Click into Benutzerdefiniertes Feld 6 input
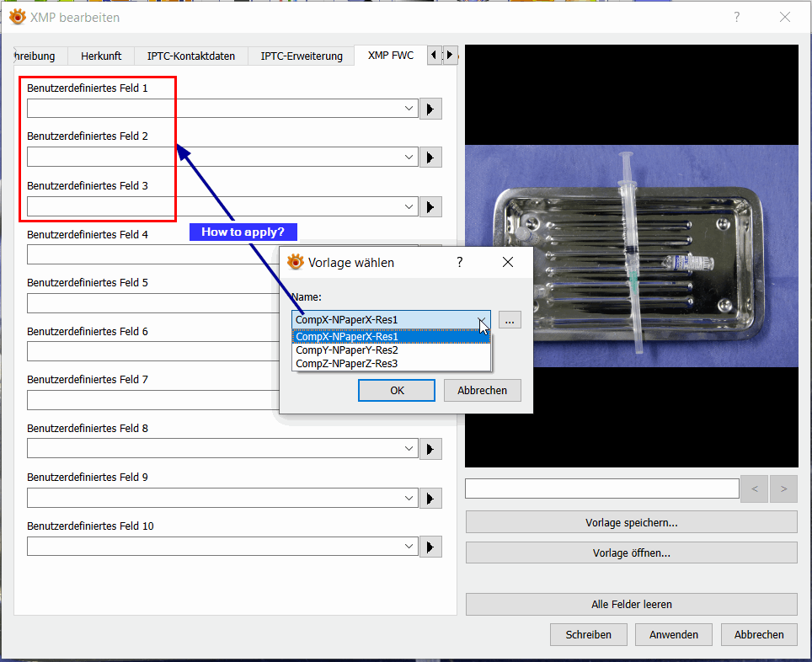This screenshot has height=662, width=812. coord(152,352)
